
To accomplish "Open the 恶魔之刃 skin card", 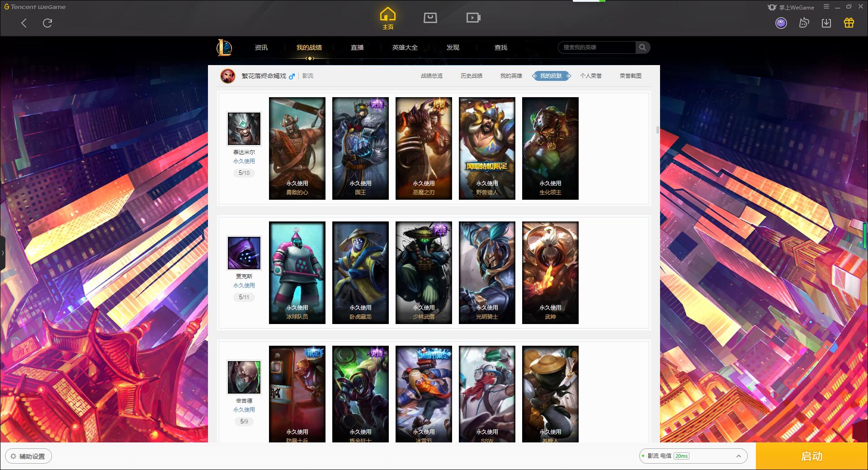I will (x=424, y=148).
